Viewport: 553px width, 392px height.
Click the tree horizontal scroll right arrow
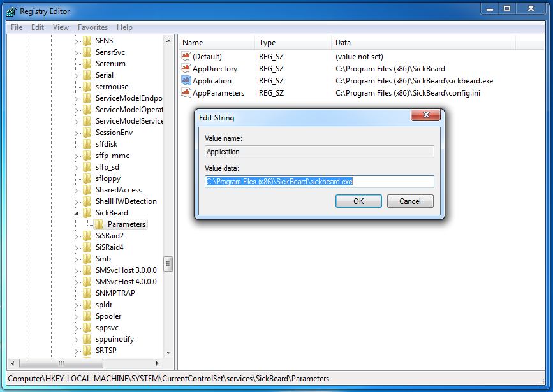158,363
